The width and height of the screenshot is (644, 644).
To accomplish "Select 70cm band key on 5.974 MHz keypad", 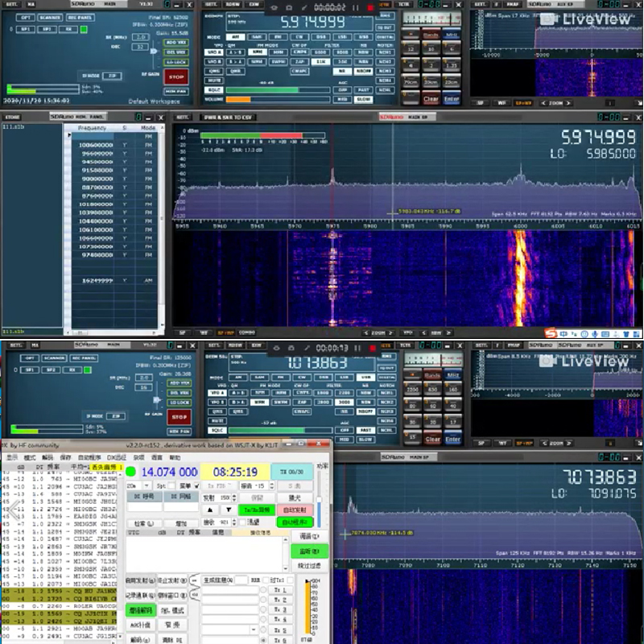I will (411, 82).
